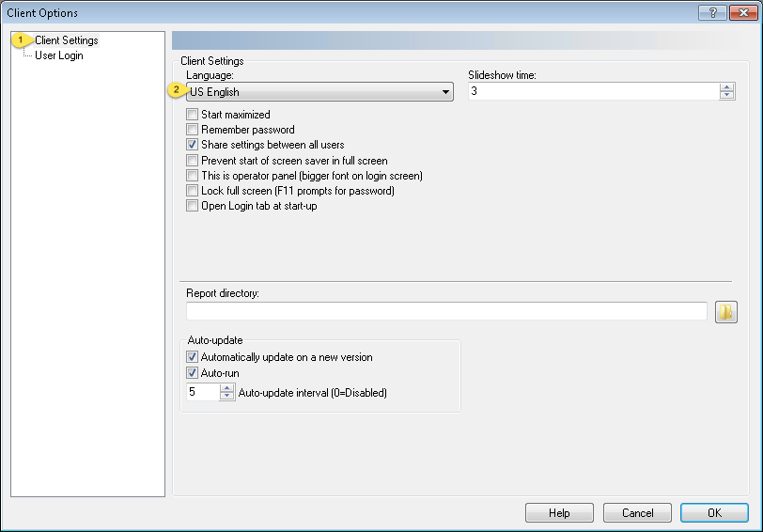
Task: Disable Automatically update on a new version
Action: click(x=193, y=357)
